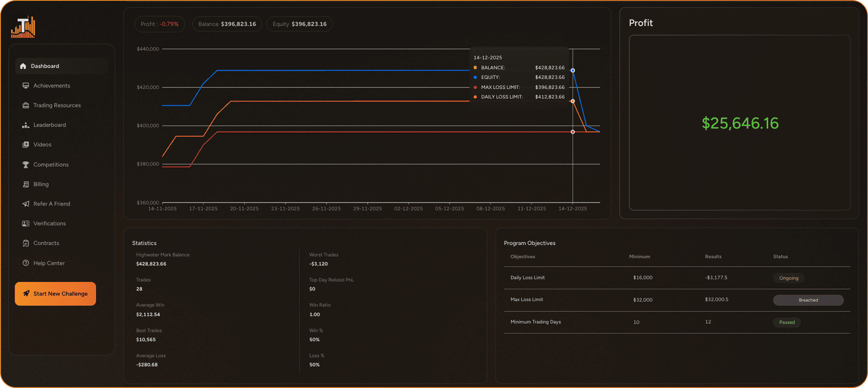Click the Max Loss Limit result $32,000.5

(x=716, y=300)
